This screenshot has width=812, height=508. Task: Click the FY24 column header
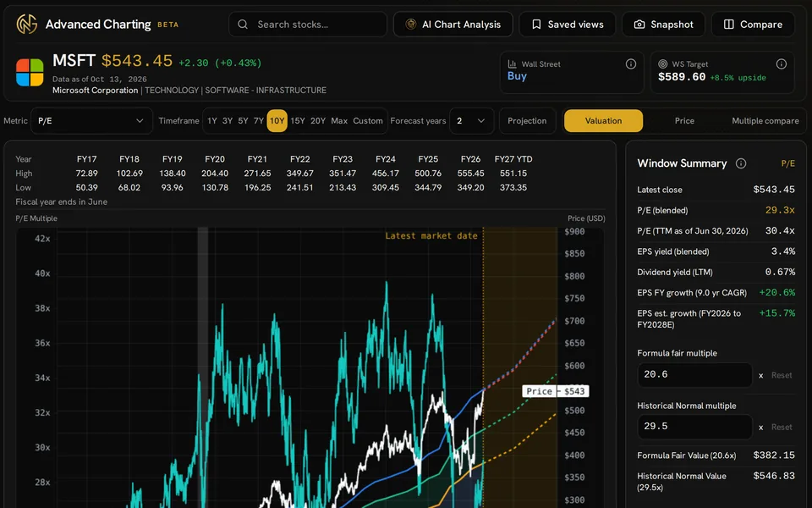click(386, 159)
